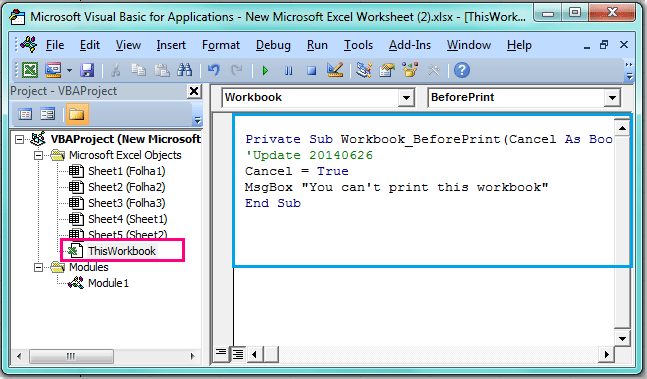Click the Undo arrow icon
The width and height of the screenshot is (647, 379).
213,70
